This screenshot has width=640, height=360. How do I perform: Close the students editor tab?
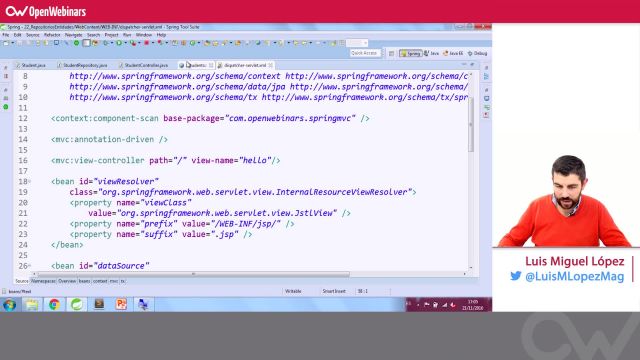pos(211,65)
